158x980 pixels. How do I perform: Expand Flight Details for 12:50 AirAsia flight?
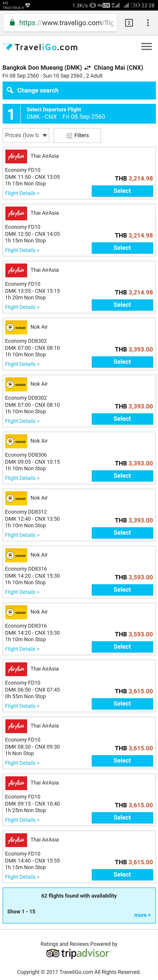22,250
